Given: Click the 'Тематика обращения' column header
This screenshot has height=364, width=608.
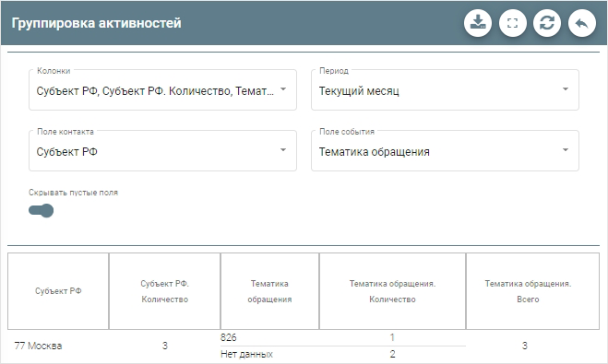Looking at the screenshot, I should [269, 291].
